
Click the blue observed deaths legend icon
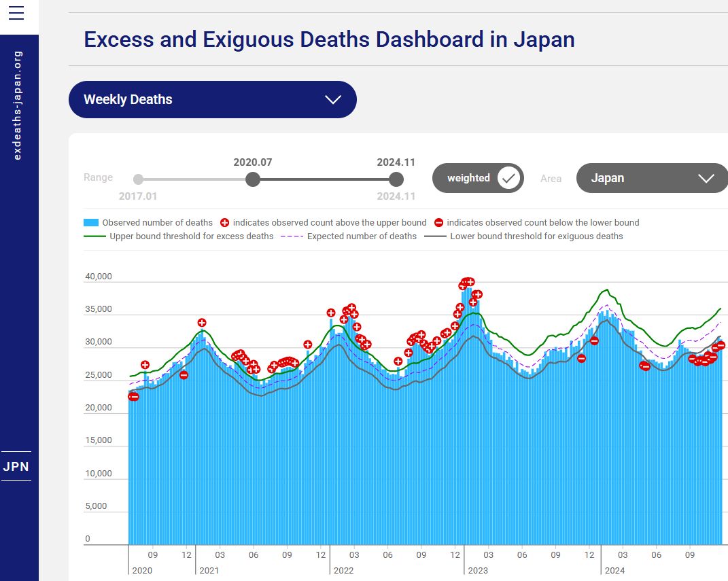tap(91, 223)
